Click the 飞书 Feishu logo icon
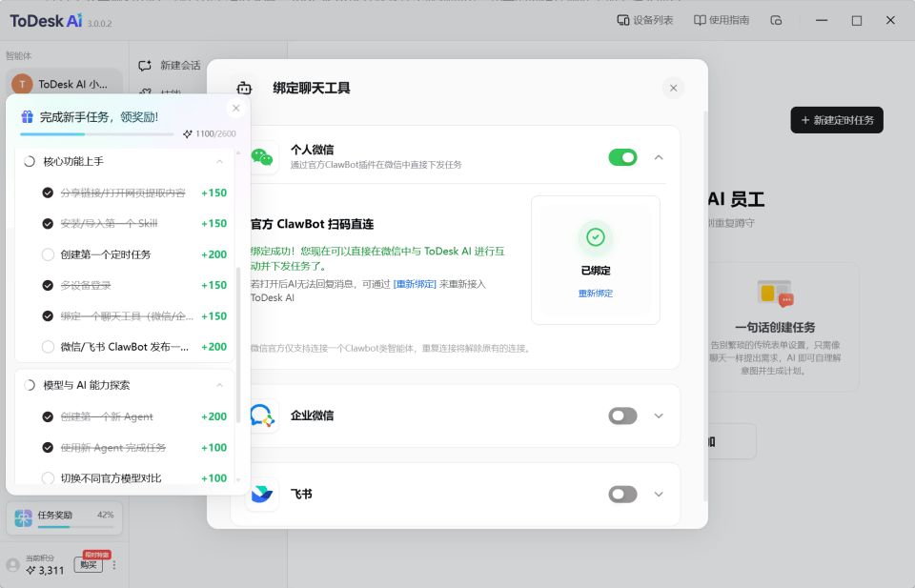 click(261, 494)
